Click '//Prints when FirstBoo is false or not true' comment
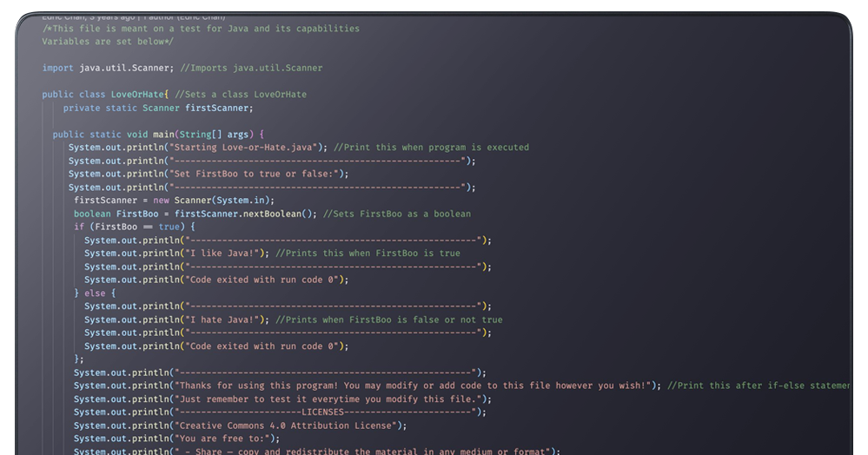868x455 pixels. [389, 320]
